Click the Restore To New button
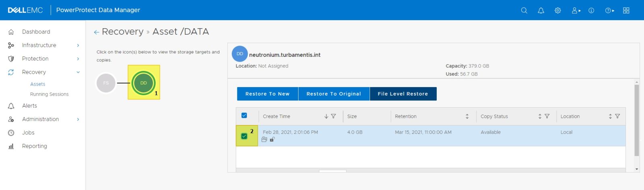Screen dimensions: 644x190 (x=267, y=94)
